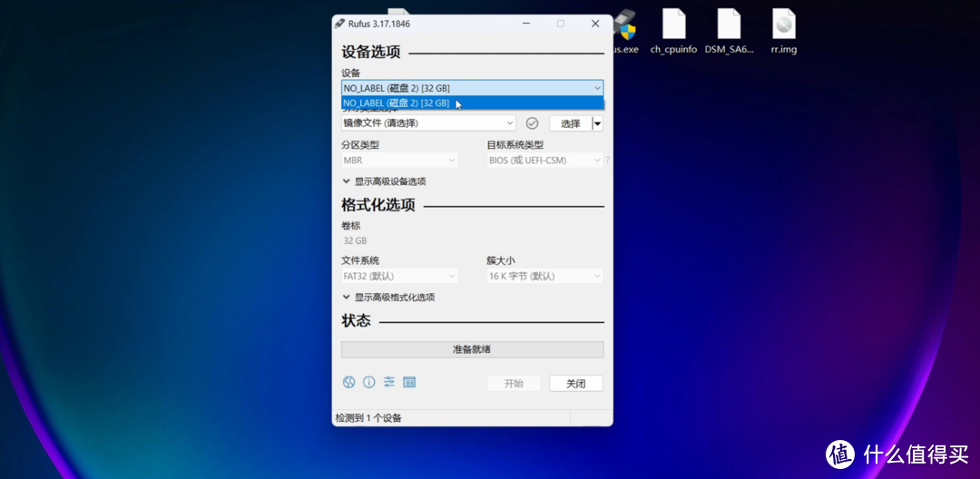Select the rufus exe desktop icon
Viewport: 980px width, 479px height.
[x=625, y=31]
